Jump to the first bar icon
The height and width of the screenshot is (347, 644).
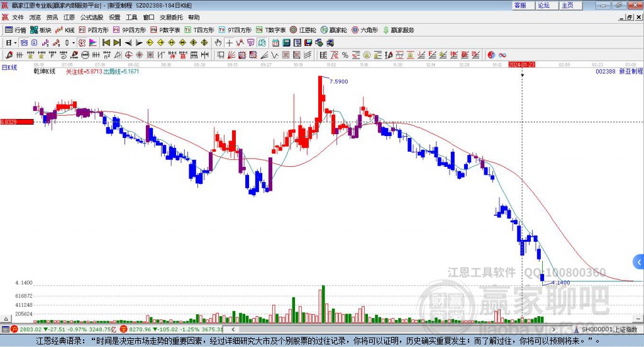tap(106, 43)
